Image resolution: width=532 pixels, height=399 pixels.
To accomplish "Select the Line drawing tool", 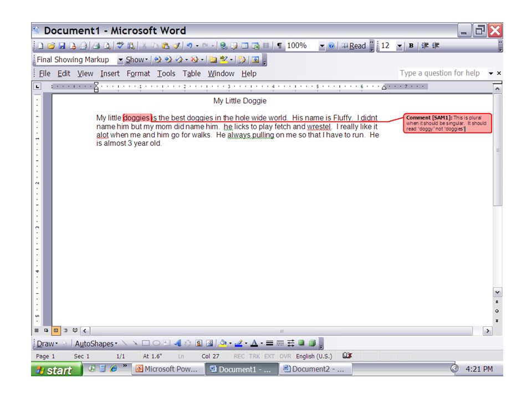I will [125, 344].
